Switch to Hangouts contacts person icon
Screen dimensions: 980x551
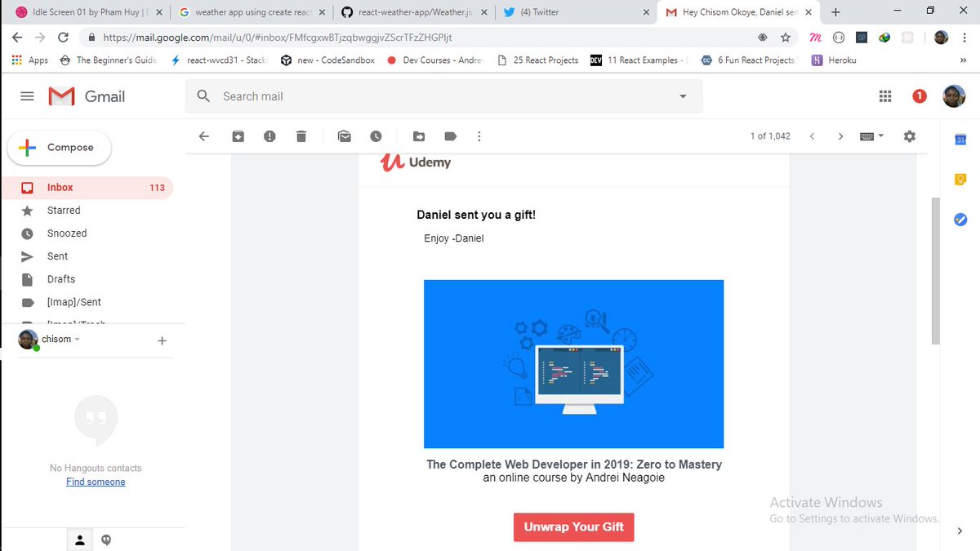(x=80, y=540)
